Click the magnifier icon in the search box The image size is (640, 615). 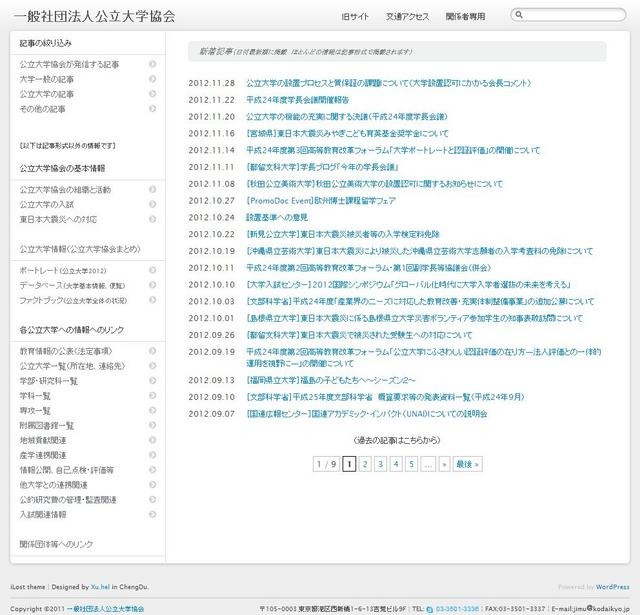click(517, 16)
